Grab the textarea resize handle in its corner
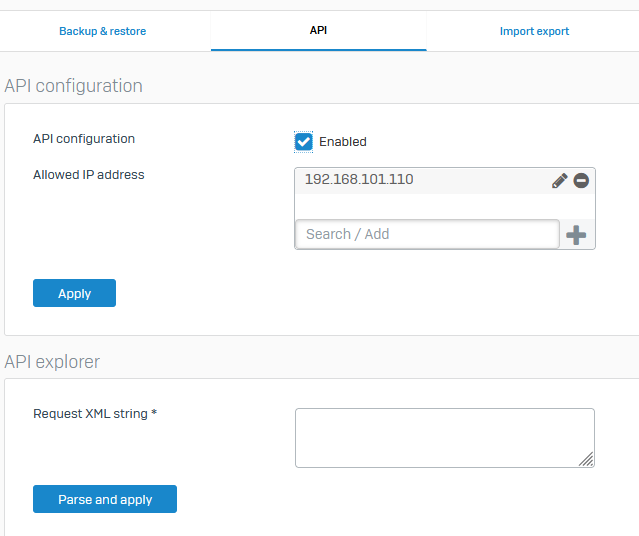 pyautogui.click(x=586, y=459)
